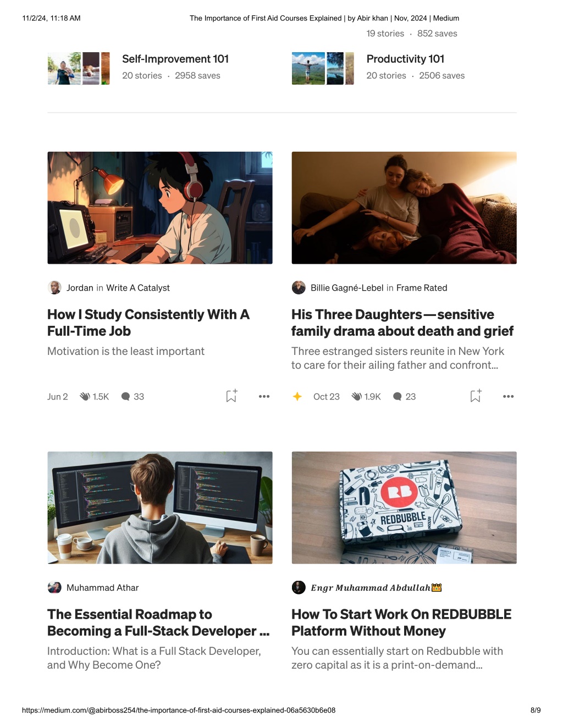563x728 pixels.
Task: Open the Productivity 101 list
Action: (x=405, y=59)
